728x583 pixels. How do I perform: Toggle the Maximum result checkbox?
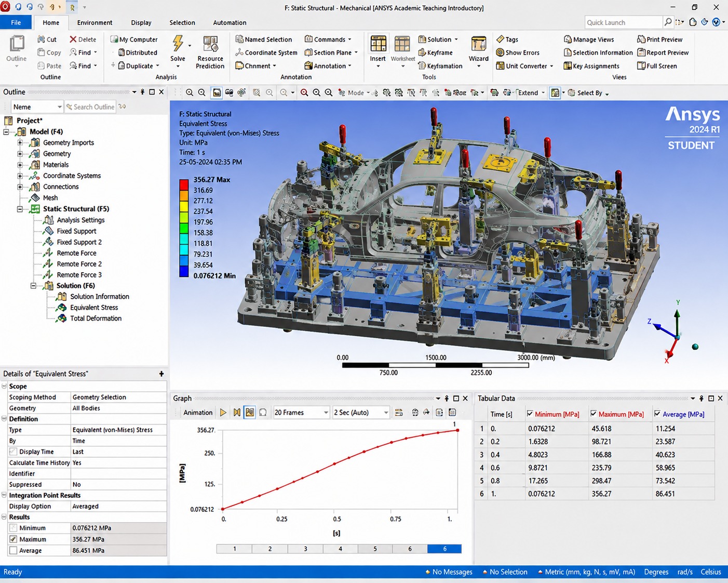tap(14, 539)
